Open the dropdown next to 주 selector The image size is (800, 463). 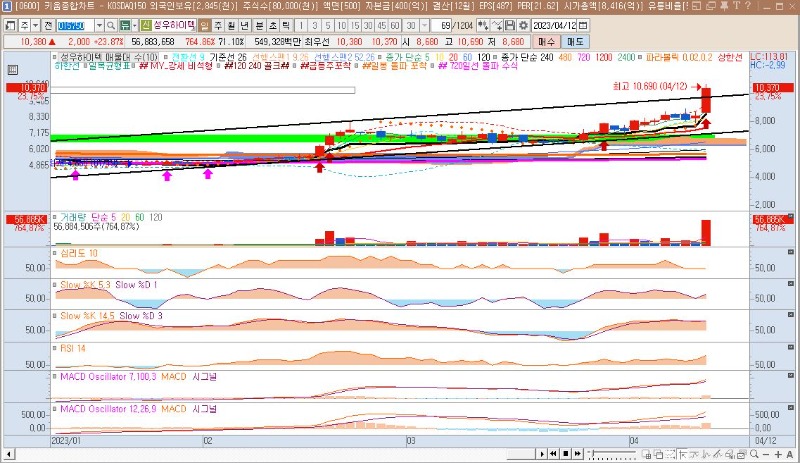38,24
